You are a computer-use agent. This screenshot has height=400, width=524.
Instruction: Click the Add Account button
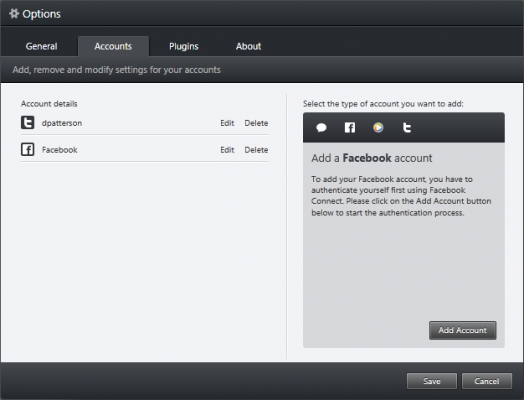click(x=463, y=330)
